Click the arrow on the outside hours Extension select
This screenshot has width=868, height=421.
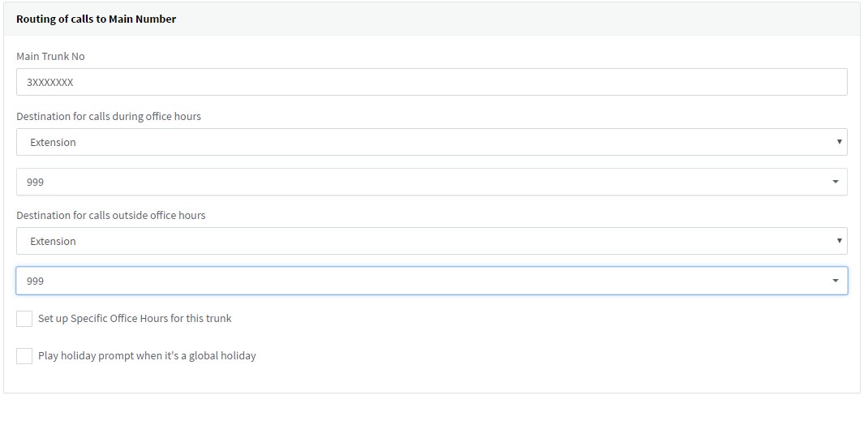click(839, 241)
